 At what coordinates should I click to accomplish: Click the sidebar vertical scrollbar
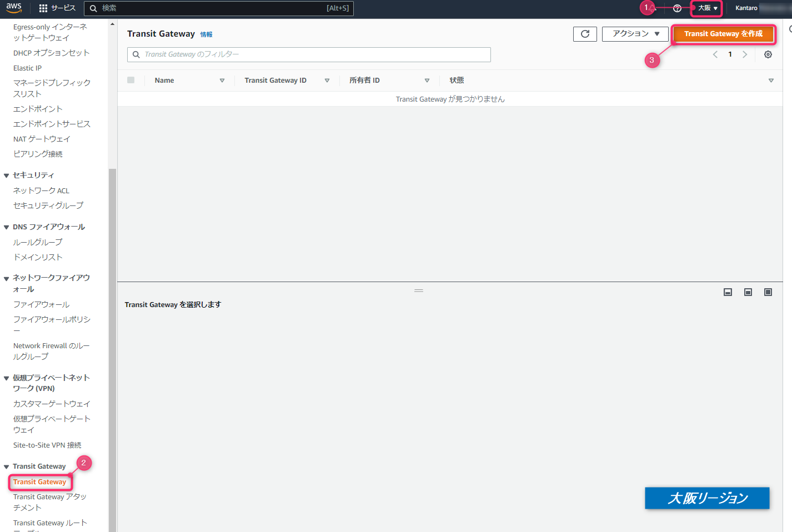(x=112, y=350)
